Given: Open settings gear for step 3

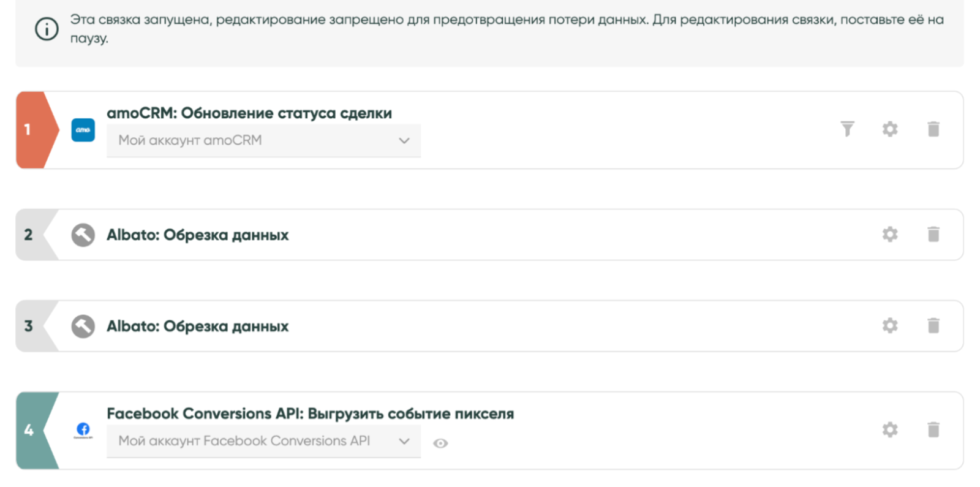Looking at the screenshot, I should [889, 325].
